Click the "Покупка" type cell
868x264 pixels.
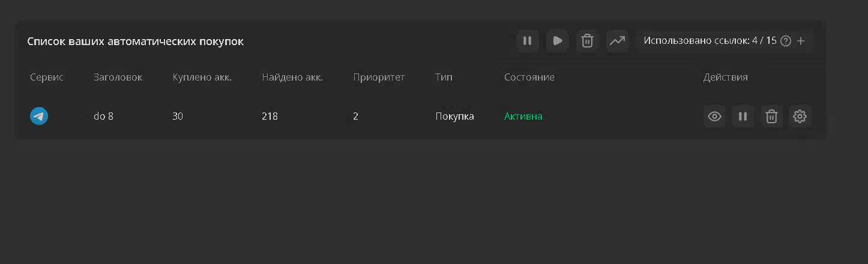(x=454, y=116)
